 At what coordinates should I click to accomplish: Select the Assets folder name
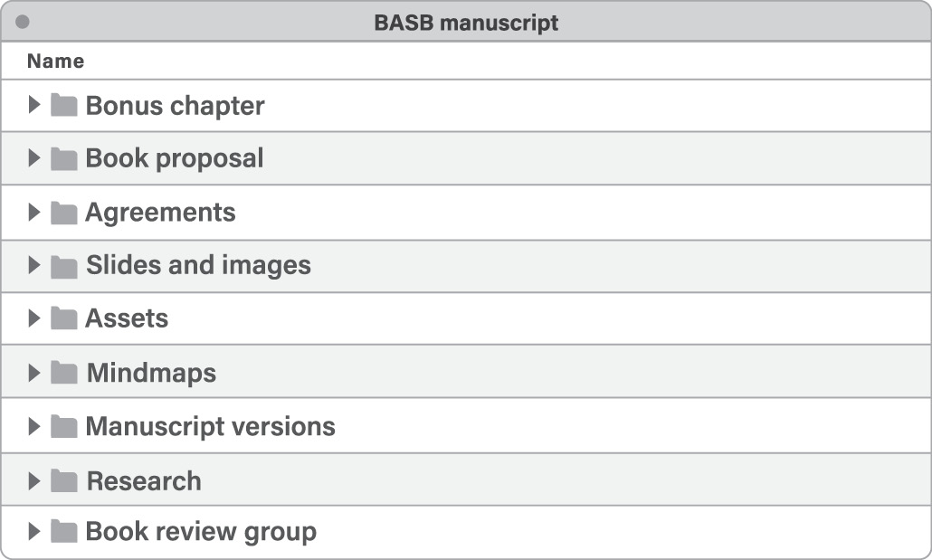coord(127,318)
